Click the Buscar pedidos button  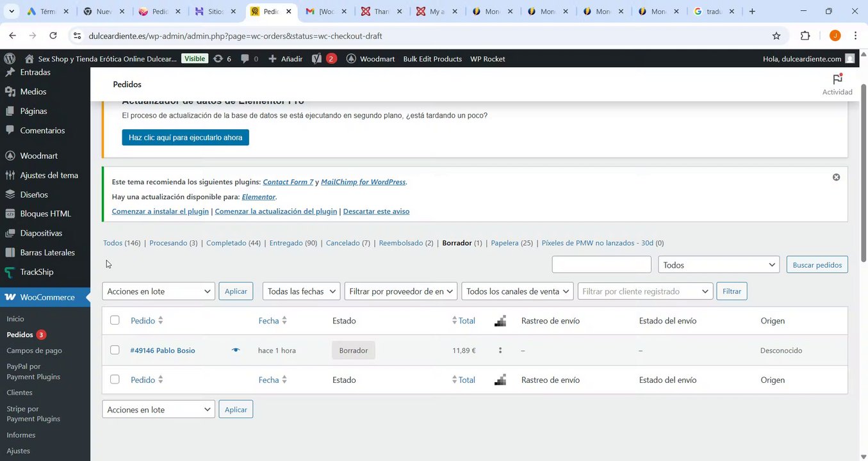[817, 265]
